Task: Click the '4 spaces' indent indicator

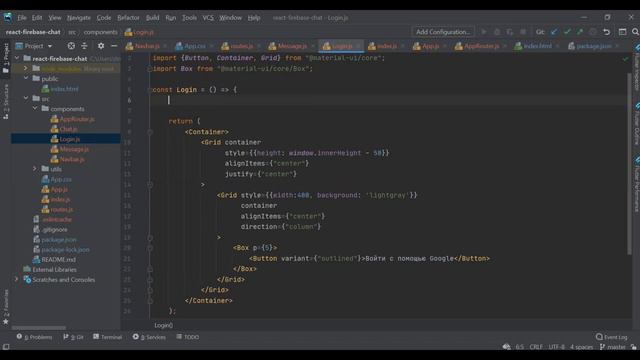Action: (581, 347)
